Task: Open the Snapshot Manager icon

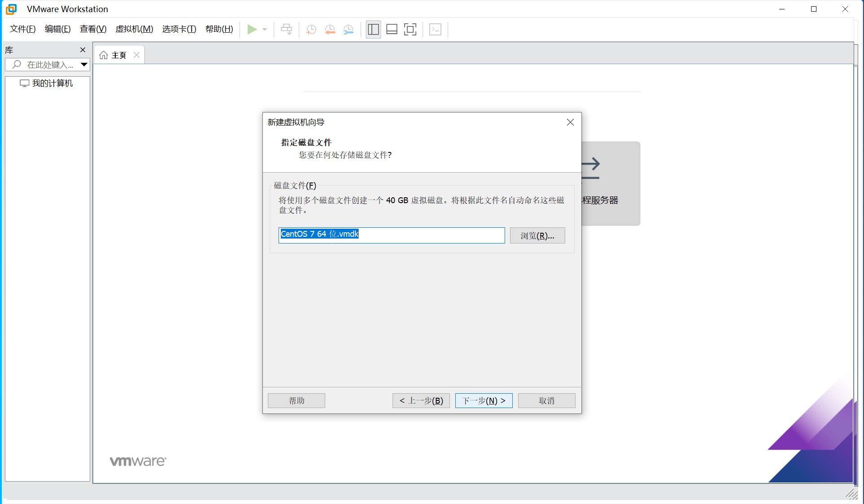Action: click(349, 30)
